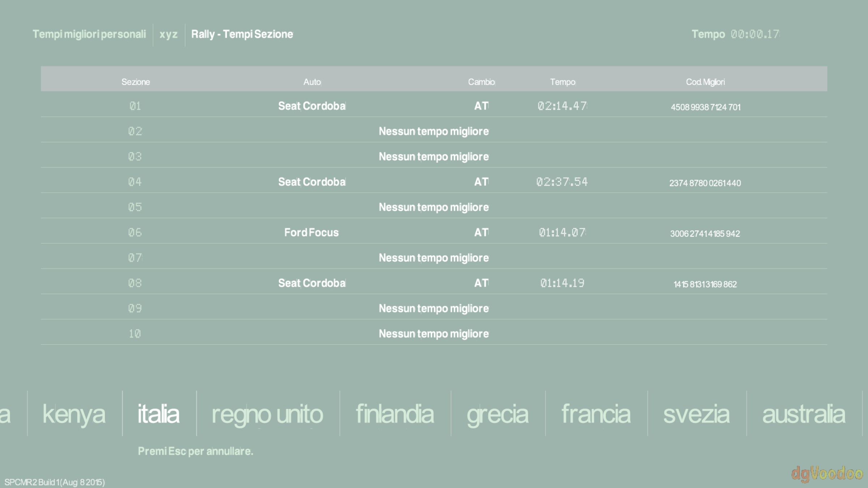Switch to regno unito tab
868x488 pixels.
click(x=267, y=414)
